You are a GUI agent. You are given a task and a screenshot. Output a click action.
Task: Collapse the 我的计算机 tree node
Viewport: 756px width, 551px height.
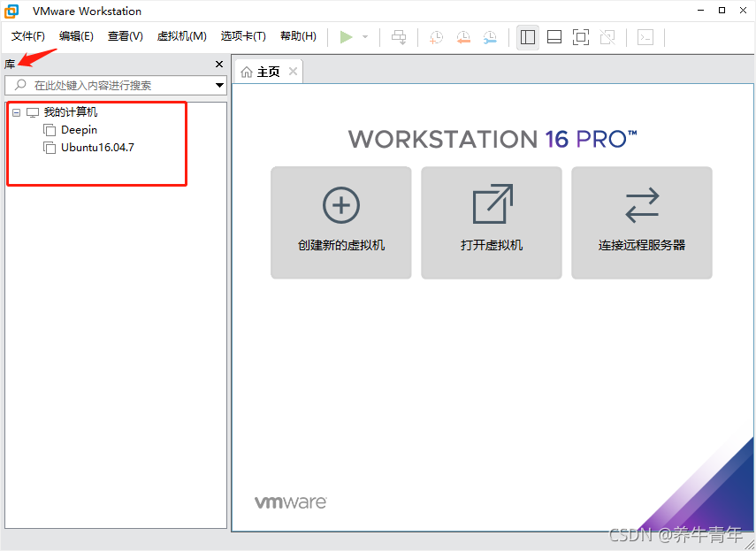[17, 113]
